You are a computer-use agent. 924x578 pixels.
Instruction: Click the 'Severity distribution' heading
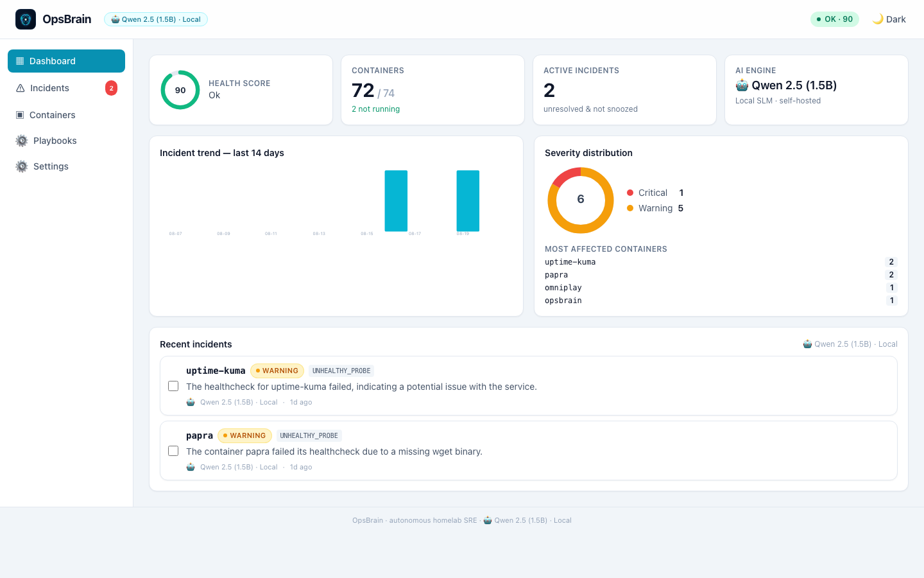(588, 153)
